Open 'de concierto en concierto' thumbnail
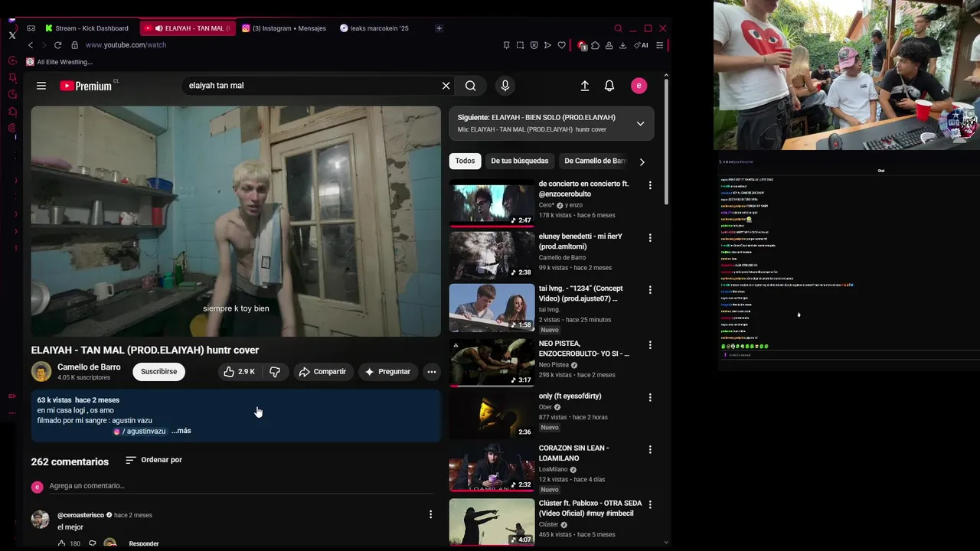The image size is (980, 551). pyautogui.click(x=492, y=204)
